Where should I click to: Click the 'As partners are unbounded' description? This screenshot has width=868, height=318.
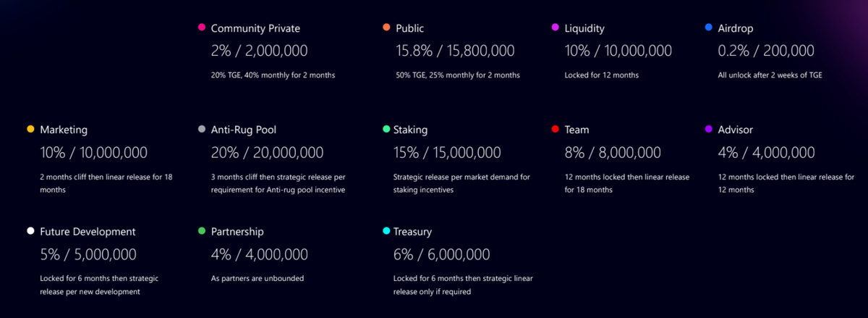coord(257,278)
